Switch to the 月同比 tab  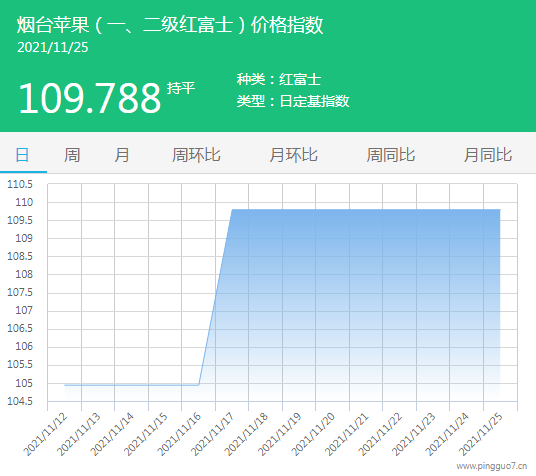(x=488, y=155)
